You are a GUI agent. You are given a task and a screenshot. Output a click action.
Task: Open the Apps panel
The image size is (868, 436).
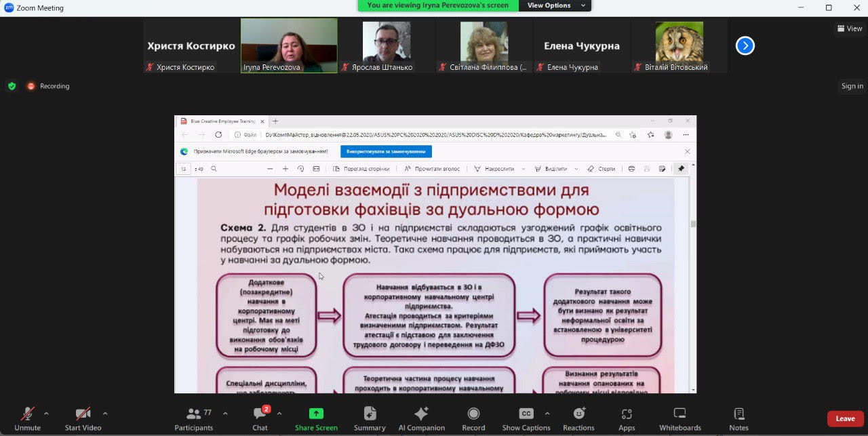(x=627, y=418)
